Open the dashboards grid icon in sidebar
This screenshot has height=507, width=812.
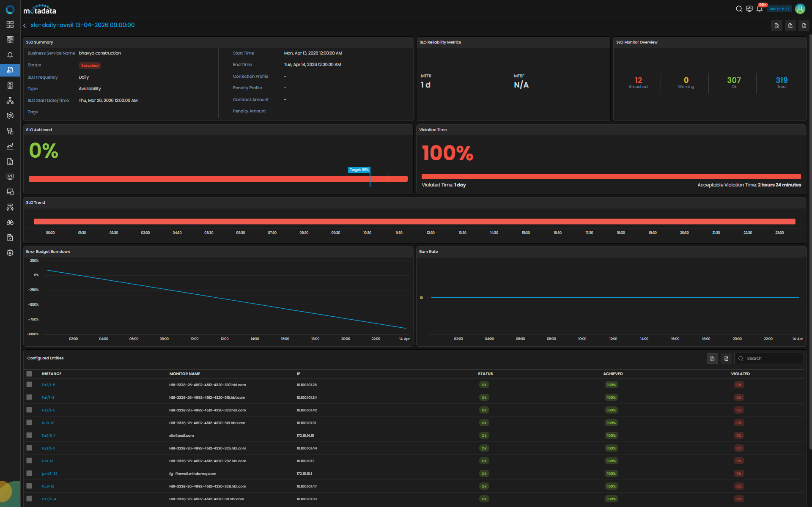click(x=10, y=25)
